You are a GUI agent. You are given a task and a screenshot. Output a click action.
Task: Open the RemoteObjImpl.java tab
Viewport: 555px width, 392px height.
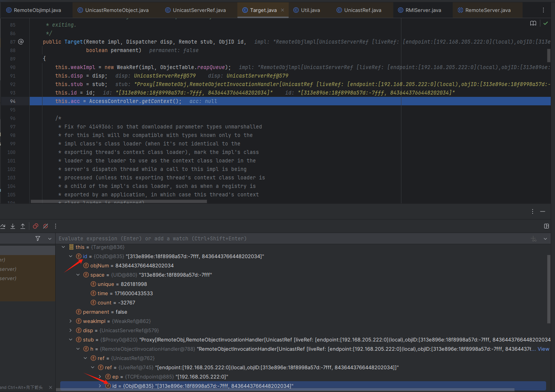point(34,10)
